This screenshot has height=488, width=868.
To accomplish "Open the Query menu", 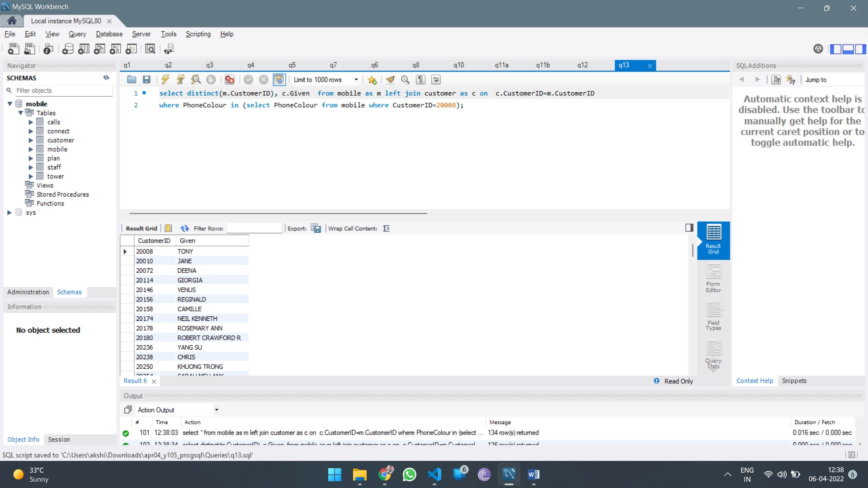I will coord(77,34).
